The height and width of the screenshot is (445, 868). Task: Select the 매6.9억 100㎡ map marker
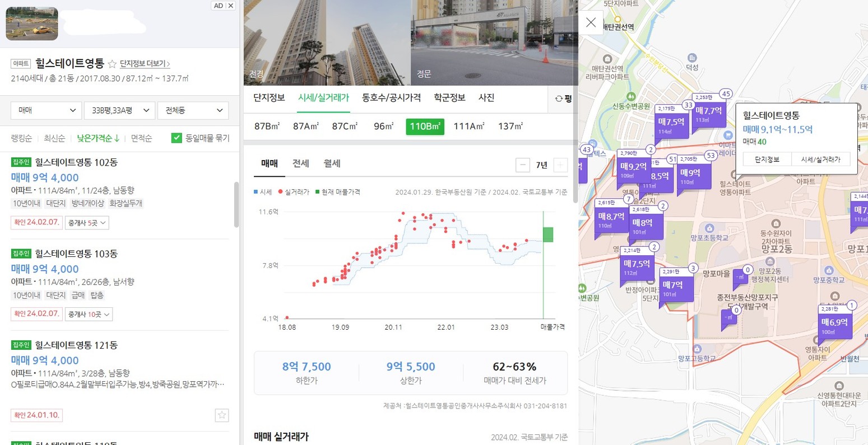click(x=834, y=325)
